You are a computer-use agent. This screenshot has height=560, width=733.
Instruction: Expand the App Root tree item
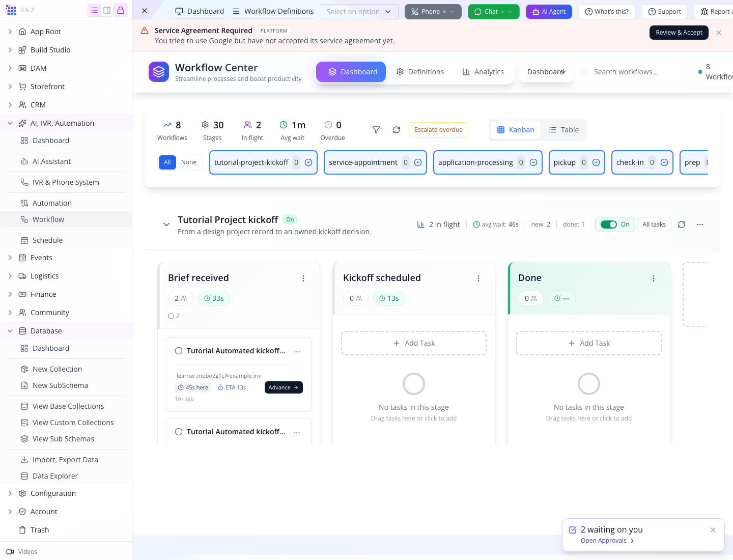pos(10,32)
